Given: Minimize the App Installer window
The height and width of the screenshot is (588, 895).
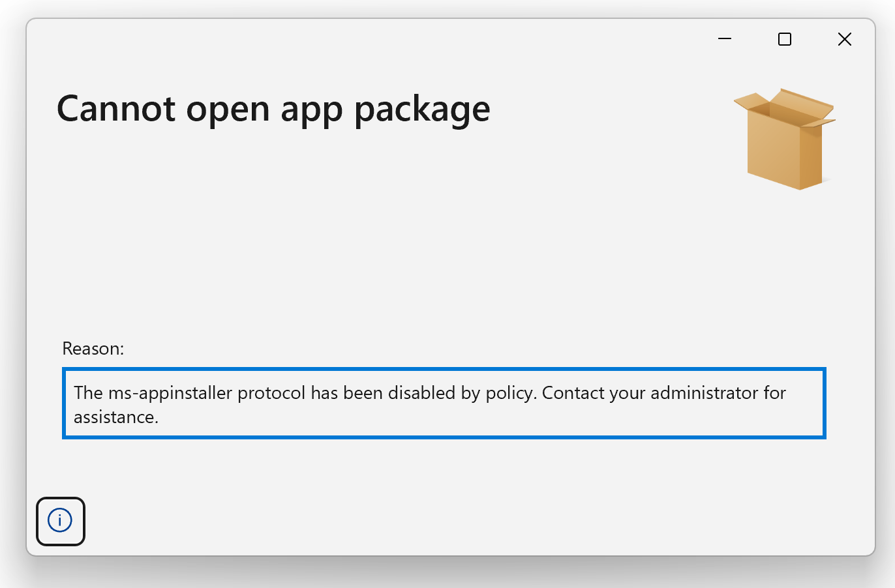Looking at the screenshot, I should coord(725,39).
